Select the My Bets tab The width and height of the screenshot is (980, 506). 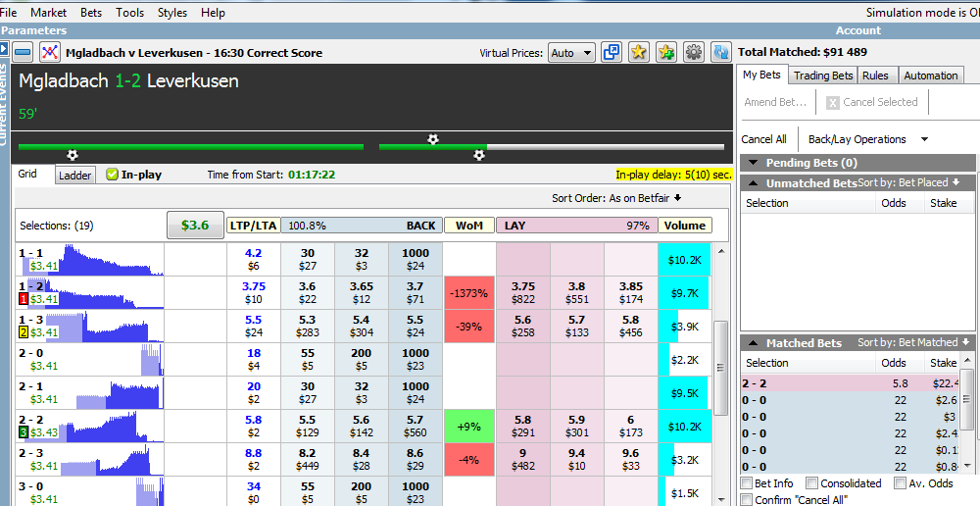(x=761, y=75)
